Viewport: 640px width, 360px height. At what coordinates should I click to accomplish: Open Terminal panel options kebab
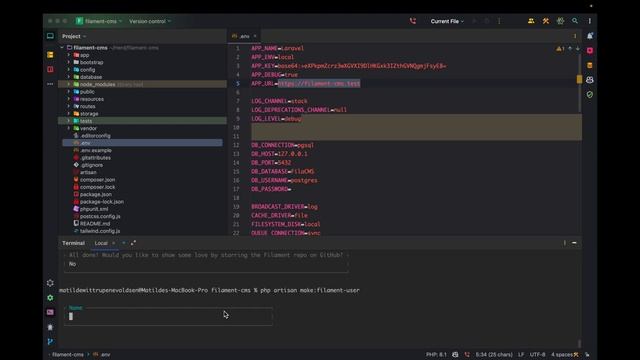pos(564,243)
